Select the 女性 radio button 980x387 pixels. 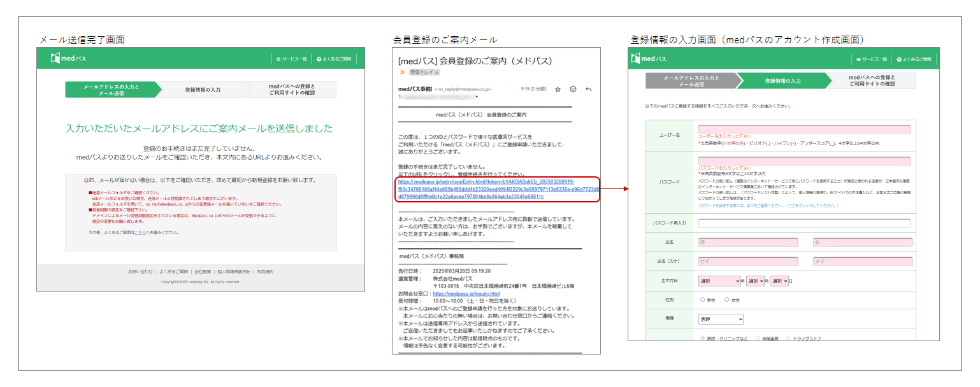[726, 300]
